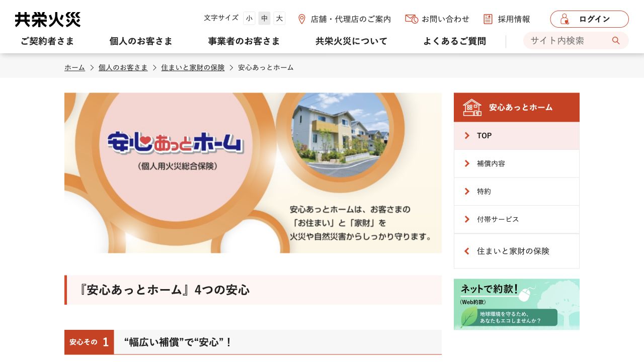Viewport: 644px width, 362px height.
Task: Select 特約 in the sidebar
Action: pyautogui.click(x=516, y=192)
